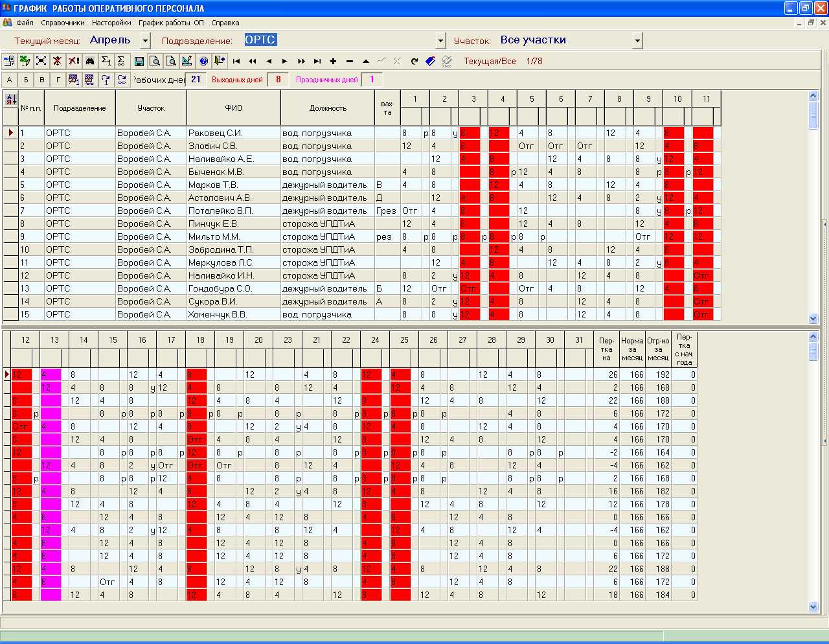This screenshot has width=829, height=644.
Task: Click the Sigma 1 sum icon
Action: click(106, 61)
